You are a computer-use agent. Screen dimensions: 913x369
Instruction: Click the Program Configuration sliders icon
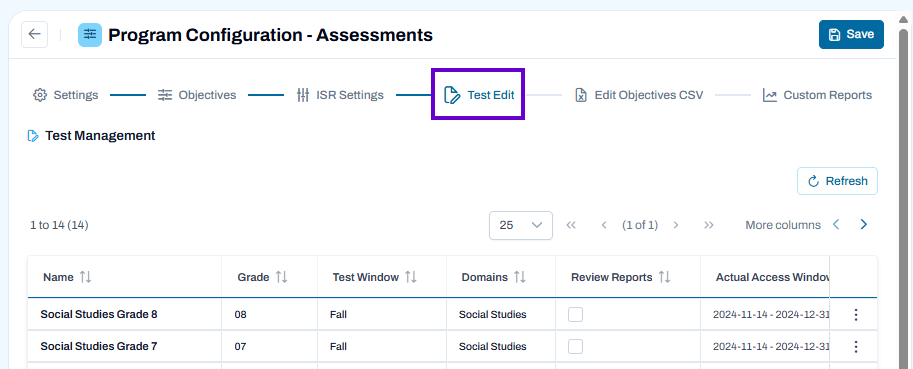(x=90, y=35)
